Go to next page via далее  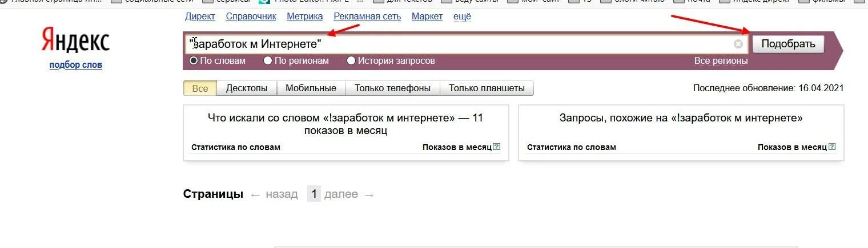[x=349, y=194]
